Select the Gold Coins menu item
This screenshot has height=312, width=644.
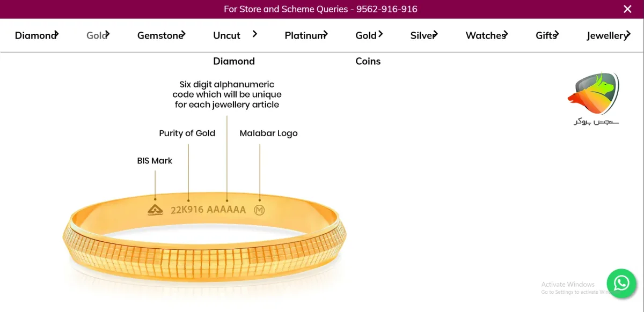tap(368, 48)
